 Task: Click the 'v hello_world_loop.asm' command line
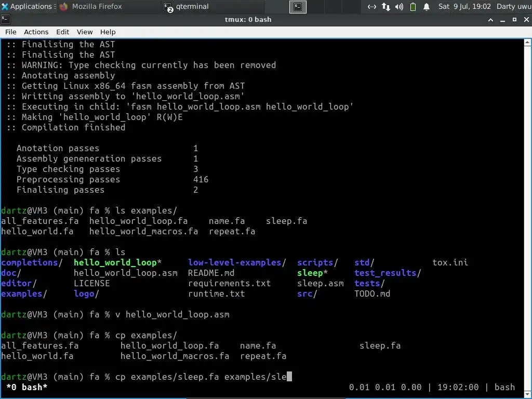(172, 314)
